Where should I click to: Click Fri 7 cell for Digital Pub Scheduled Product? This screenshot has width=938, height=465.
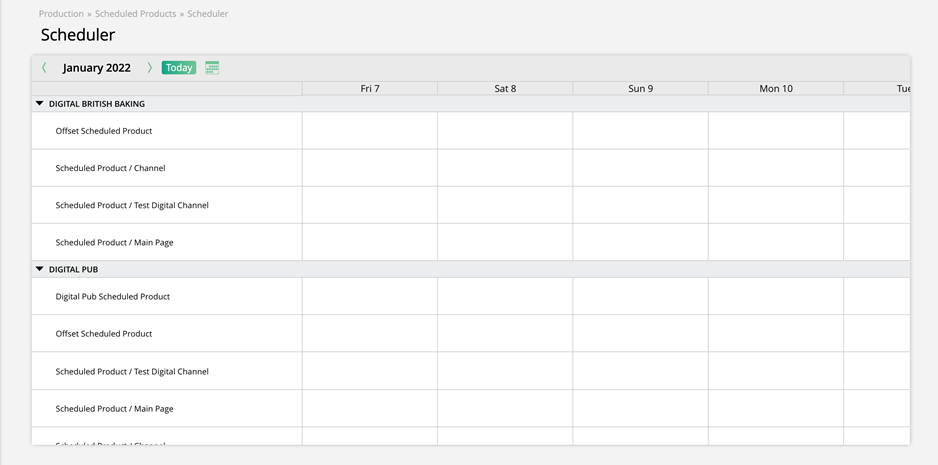pos(370,297)
